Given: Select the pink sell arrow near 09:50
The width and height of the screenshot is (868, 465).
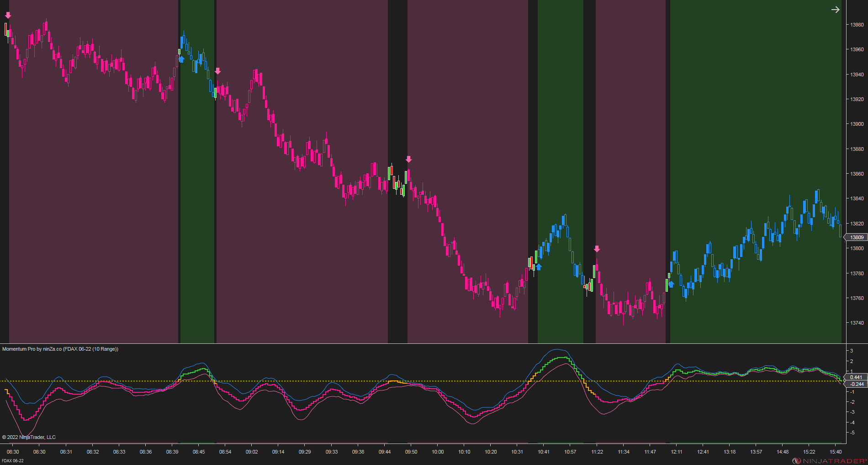Looking at the screenshot, I should [x=409, y=159].
